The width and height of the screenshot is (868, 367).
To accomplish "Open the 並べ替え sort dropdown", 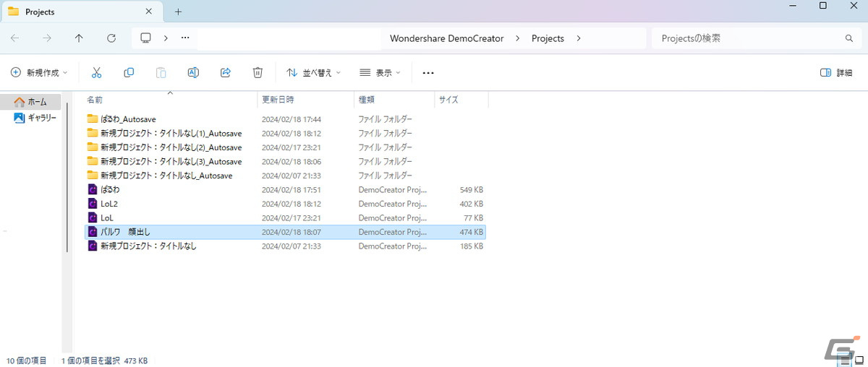I will 313,73.
